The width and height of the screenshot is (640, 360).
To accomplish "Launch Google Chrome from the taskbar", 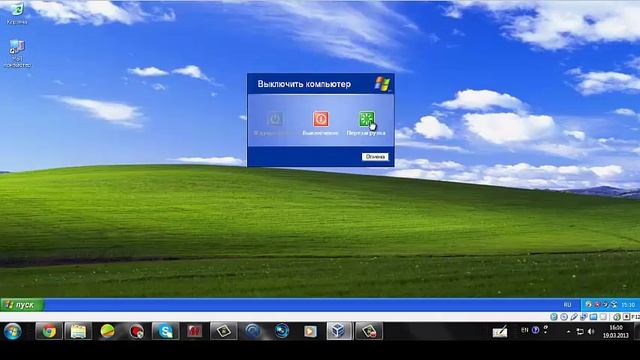I will point(49,331).
